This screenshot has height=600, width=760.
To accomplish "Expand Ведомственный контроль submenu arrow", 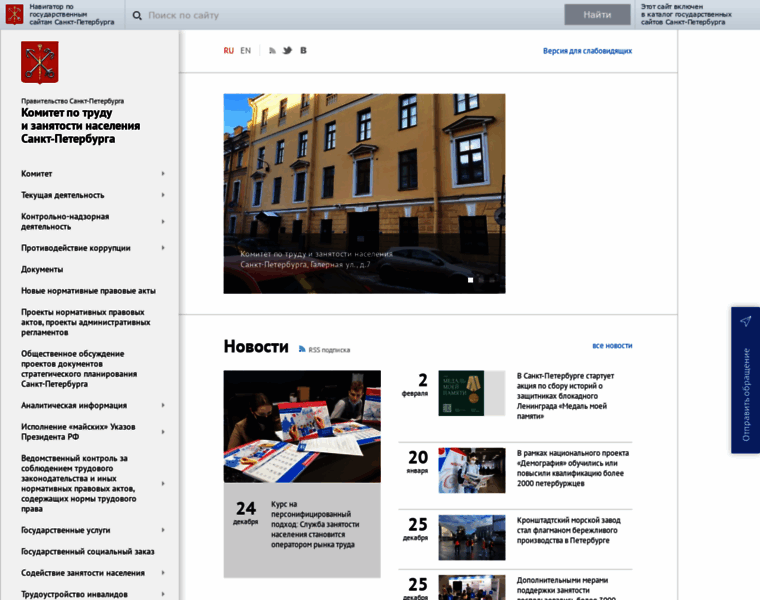I will coord(163,484).
